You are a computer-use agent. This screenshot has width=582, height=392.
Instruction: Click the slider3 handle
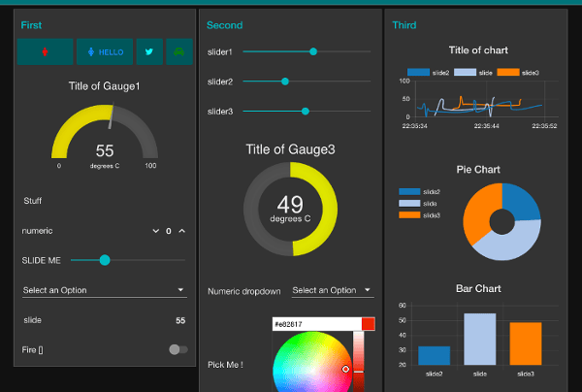click(x=306, y=111)
